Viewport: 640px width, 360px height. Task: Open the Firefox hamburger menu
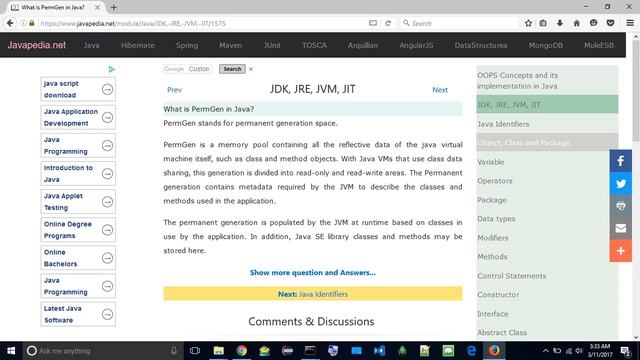630,23
